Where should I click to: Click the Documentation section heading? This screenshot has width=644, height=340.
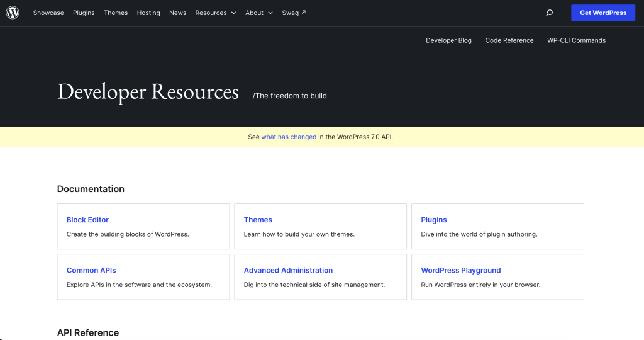[x=91, y=189]
